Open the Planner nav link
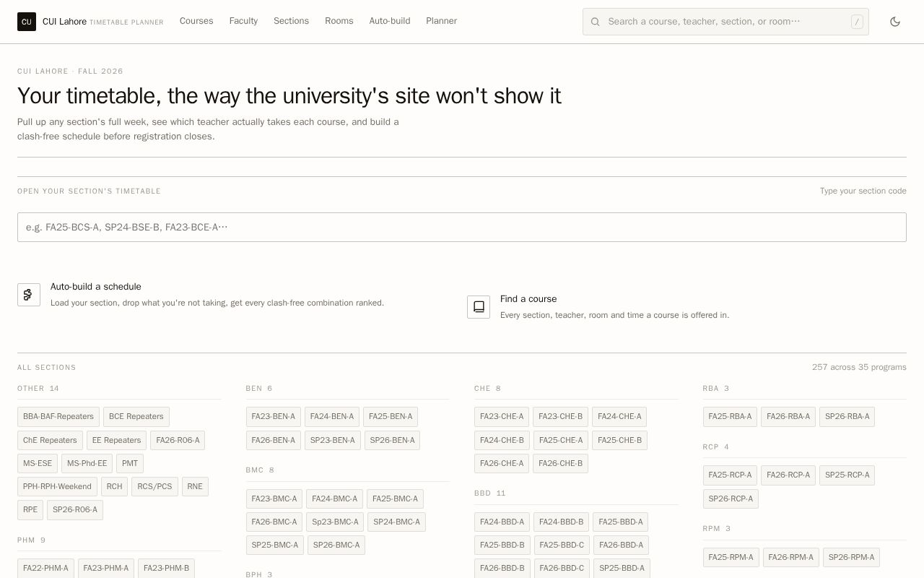 (441, 21)
